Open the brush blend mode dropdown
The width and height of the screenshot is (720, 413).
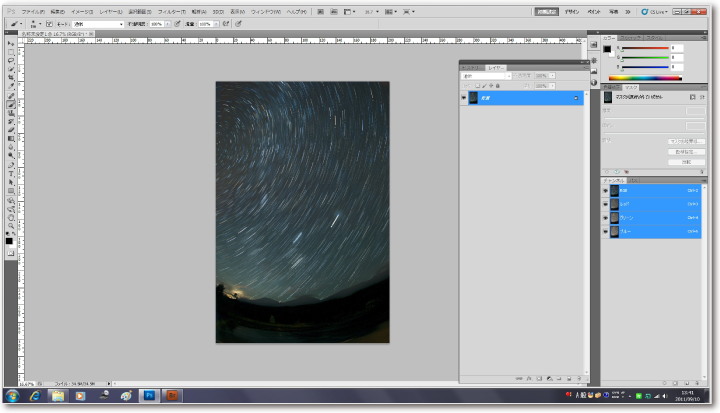(x=98, y=23)
